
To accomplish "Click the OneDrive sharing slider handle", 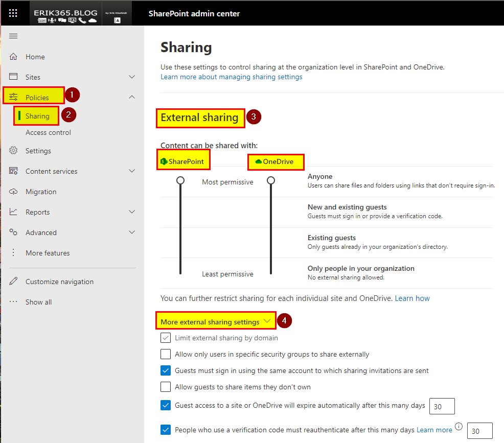I will click(271, 180).
